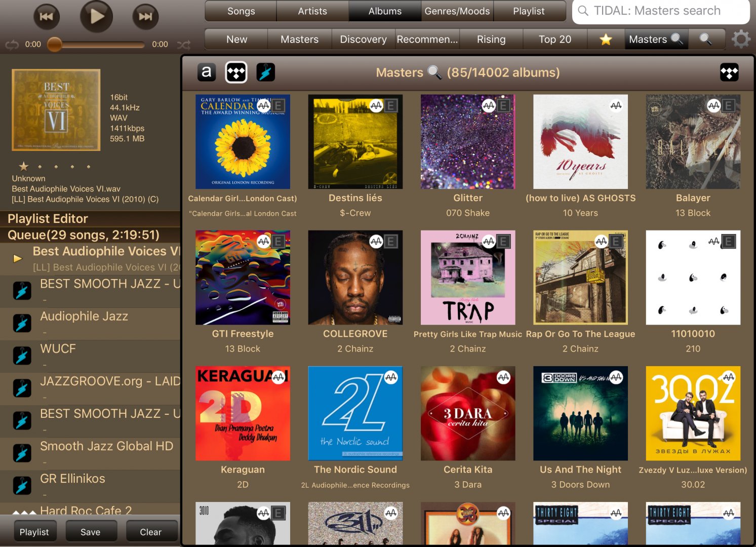Image resolution: width=756 pixels, height=547 pixels.
Task: Open The Nordic Sound album
Action: click(355, 413)
